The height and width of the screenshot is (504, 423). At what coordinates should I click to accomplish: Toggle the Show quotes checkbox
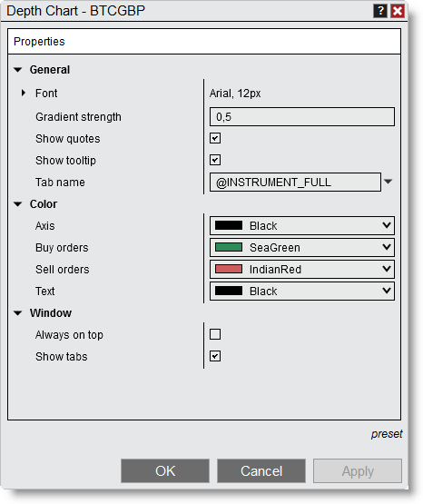point(215,139)
